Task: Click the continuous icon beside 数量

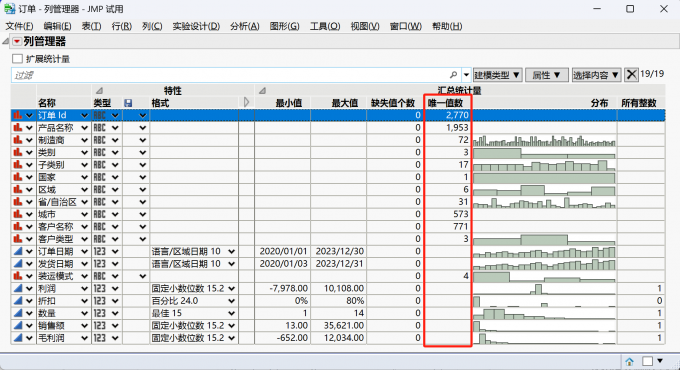Action: (17, 313)
